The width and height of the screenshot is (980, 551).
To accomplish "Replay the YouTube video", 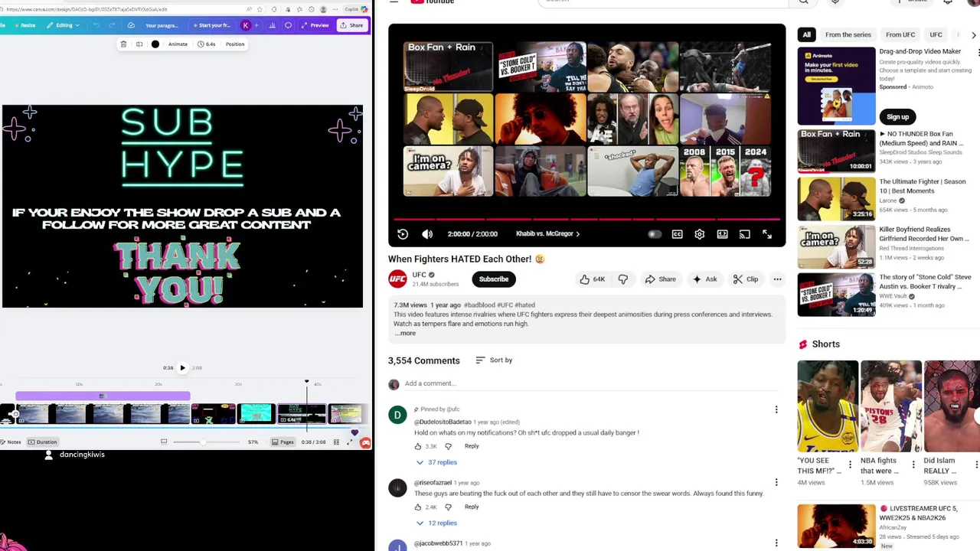I will [x=403, y=234].
